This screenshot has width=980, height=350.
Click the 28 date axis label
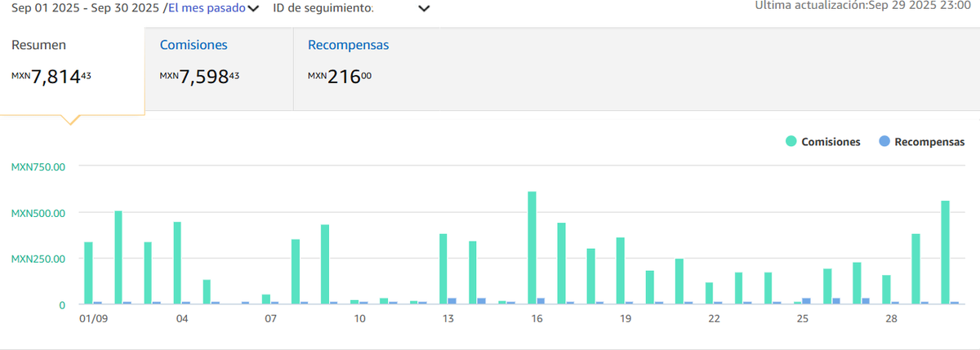(892, 318)
